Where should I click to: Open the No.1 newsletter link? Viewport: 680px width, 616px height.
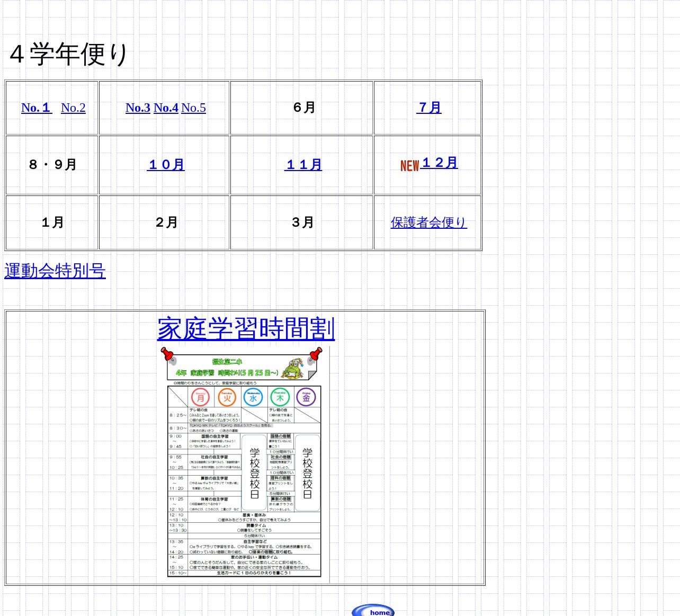coord(36,108)
